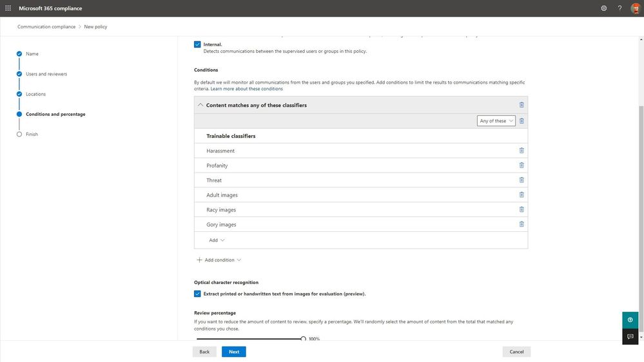Delete the entire classifiers condition
644x362 pixels.
pyautogui.click(x=522, y=105)
